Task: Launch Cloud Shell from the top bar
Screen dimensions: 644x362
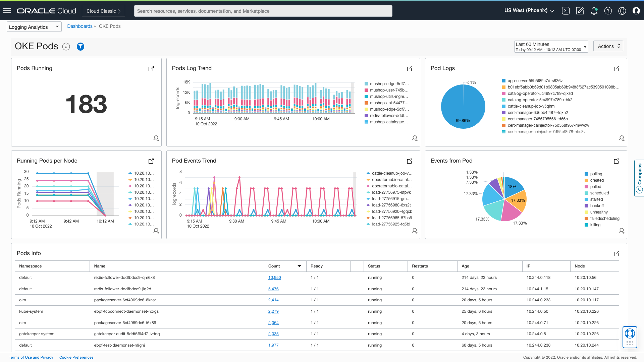Action: 566,11
